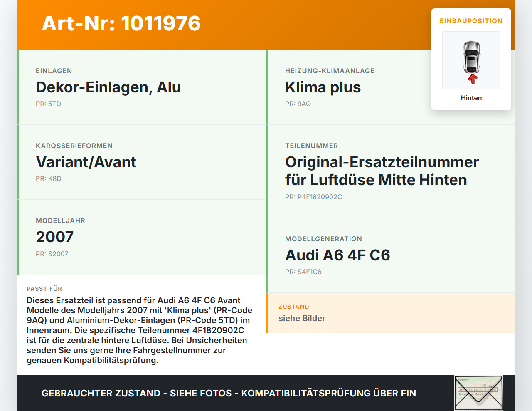Click the Art-Nr: 1011976 heading
This screenshot has height=411, width=532.
pyautogui.click(x=121, y=24)
